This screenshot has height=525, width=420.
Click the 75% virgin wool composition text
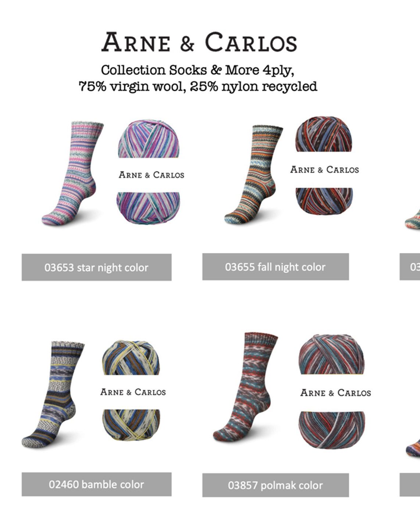197,86
